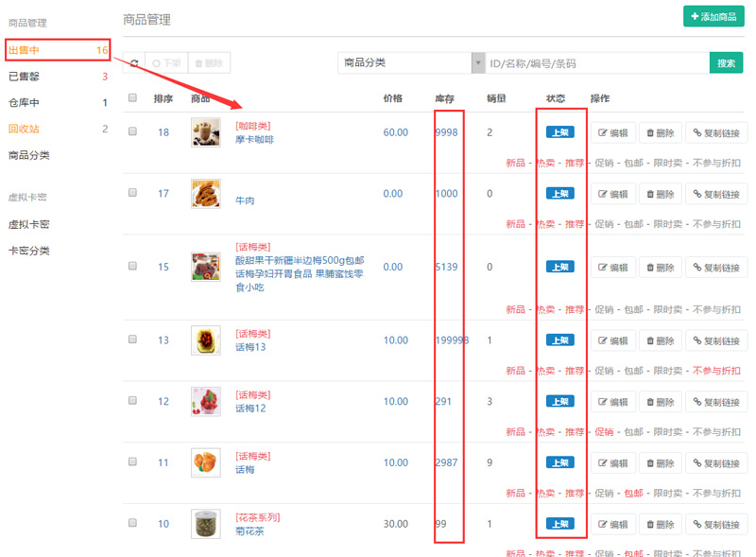Delete the 菊花茶 product

click(661, 525)
